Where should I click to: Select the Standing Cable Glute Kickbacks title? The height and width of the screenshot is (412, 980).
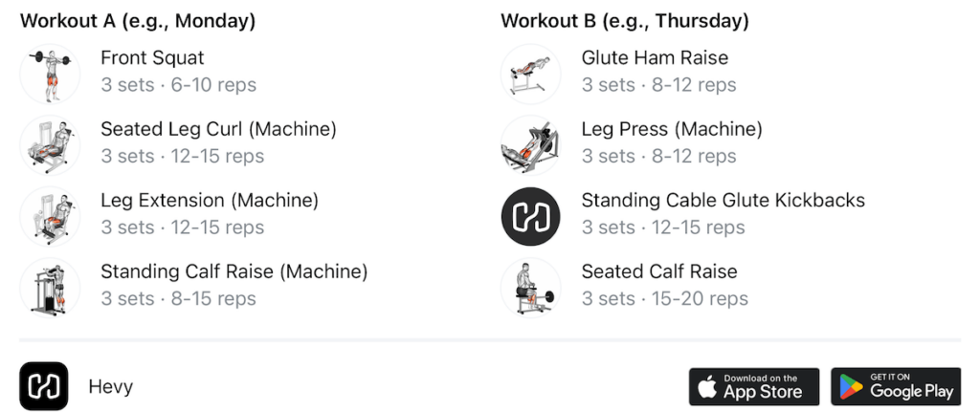pyautogui.click(x=724, y=201)
